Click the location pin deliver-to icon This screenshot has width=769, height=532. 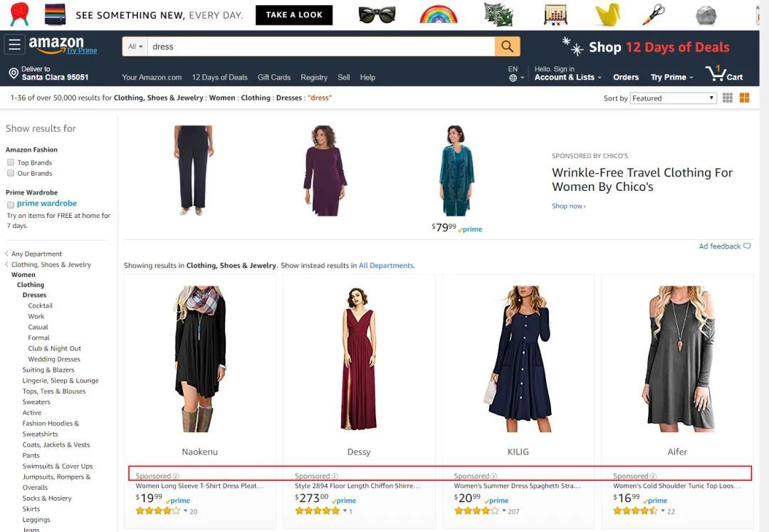[14, 73]
